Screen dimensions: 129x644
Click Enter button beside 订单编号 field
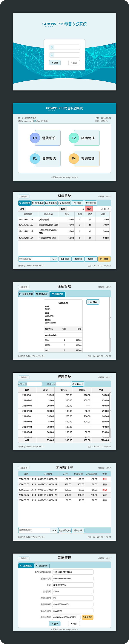pos(54,530)
